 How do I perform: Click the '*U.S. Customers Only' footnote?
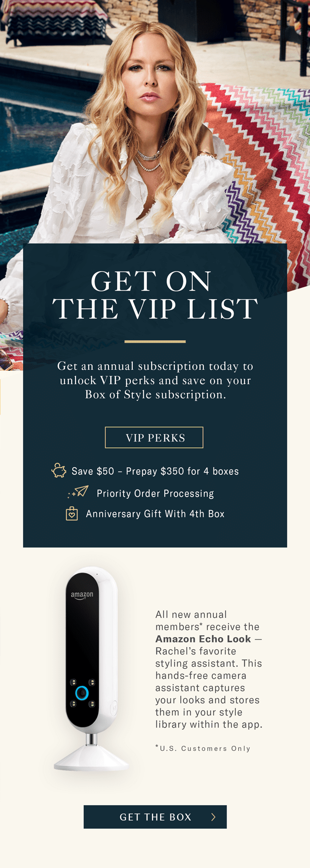click(203, 748)
